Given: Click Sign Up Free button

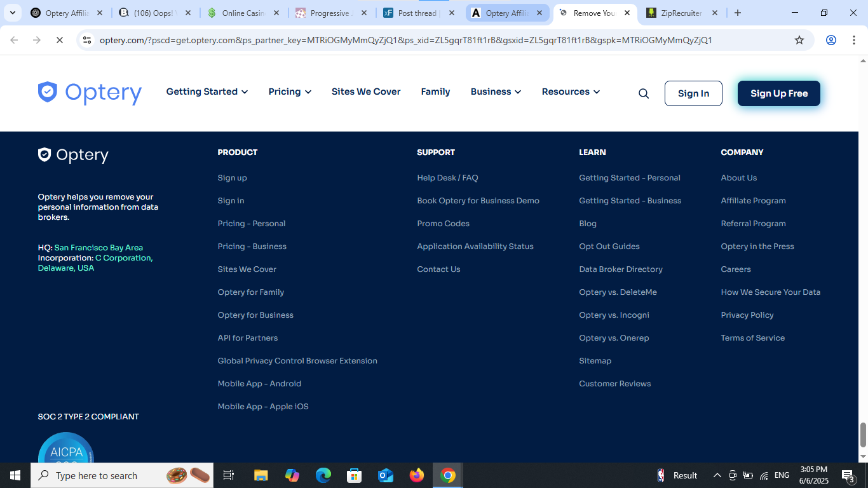Looking at the screenshot, I should 779,93.
